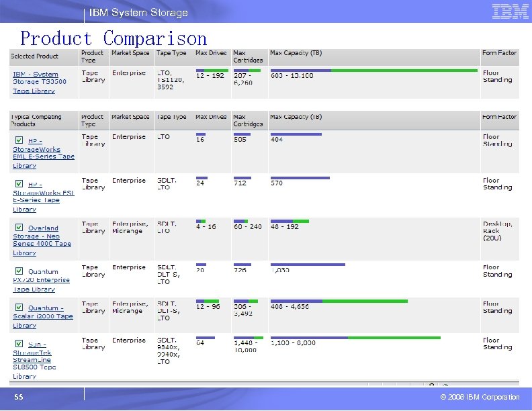Click Tape Type header in the Selected Product table
Image resolution: width=532 pixels, height=411 pixels.
171,53
